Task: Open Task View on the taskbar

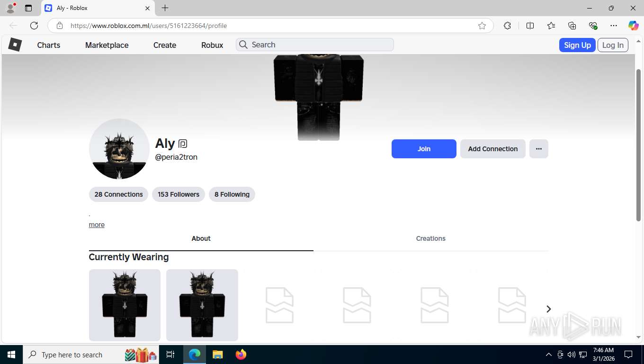Action: tap(170, 355)
